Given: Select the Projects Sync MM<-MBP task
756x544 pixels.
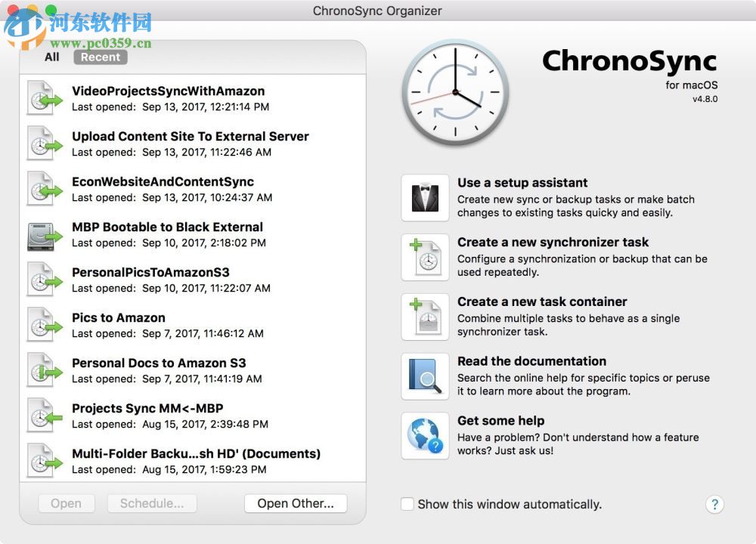Looking at the screenshot, I should [x=147, y=408].
